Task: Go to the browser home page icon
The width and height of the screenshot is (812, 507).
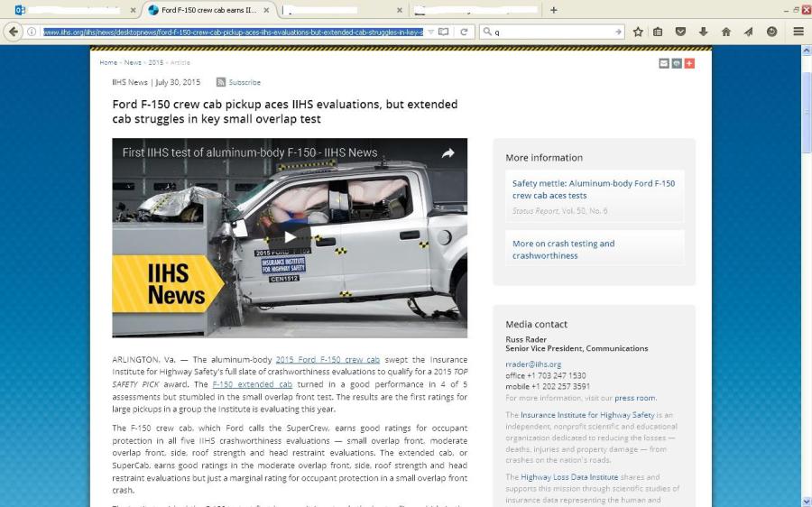Action: [x=726, y=32]
